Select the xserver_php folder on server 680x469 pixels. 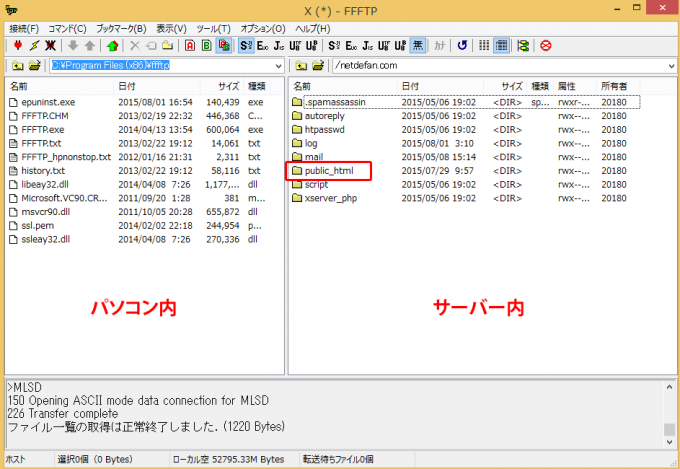tap(325, 198)
